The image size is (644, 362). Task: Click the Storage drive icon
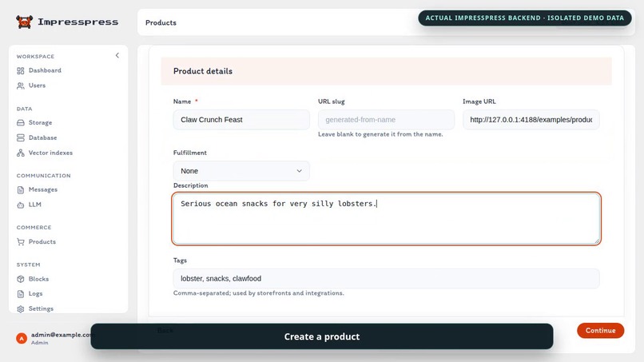[x=21, y=122]
